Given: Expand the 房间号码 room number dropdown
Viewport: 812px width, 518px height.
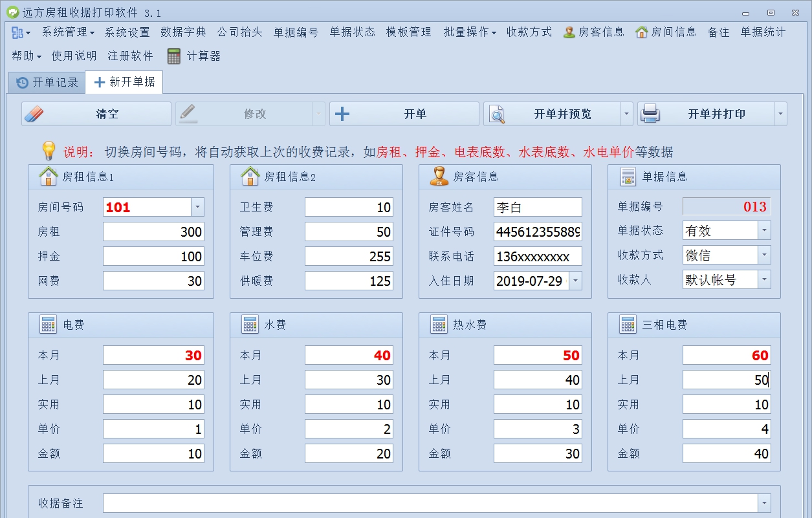Looking at the screenshot, I should [x=199, y=207].
